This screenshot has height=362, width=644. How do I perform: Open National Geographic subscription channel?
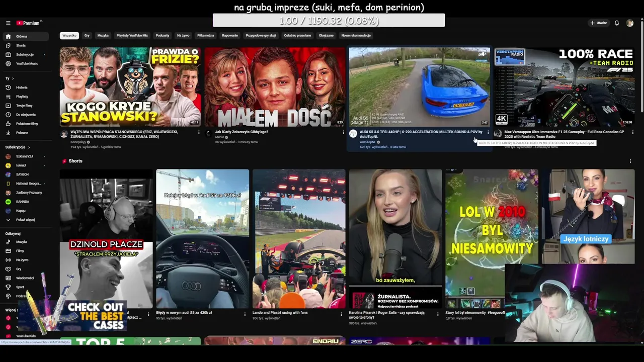(28, 184)
